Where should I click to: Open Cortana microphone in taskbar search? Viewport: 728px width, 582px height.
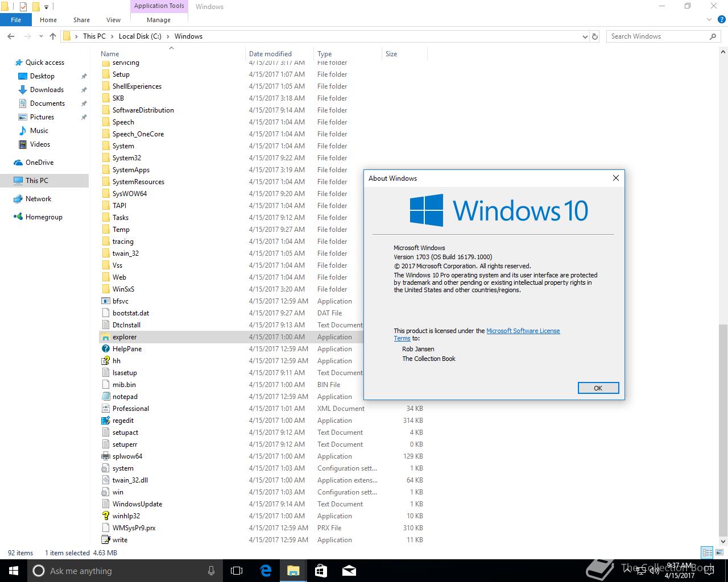pyautogui.click(x=212, y=571)
